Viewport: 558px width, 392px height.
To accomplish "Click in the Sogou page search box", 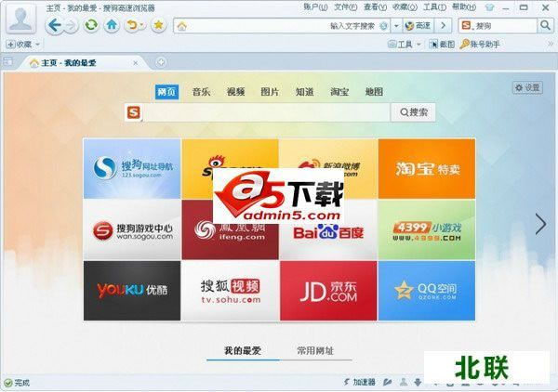I will (x=265, y=112).
